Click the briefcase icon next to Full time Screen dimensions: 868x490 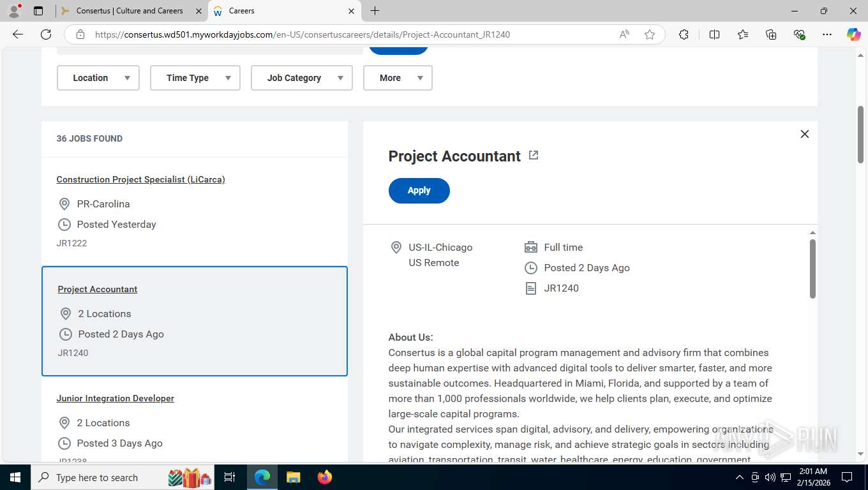click(531, 248)
